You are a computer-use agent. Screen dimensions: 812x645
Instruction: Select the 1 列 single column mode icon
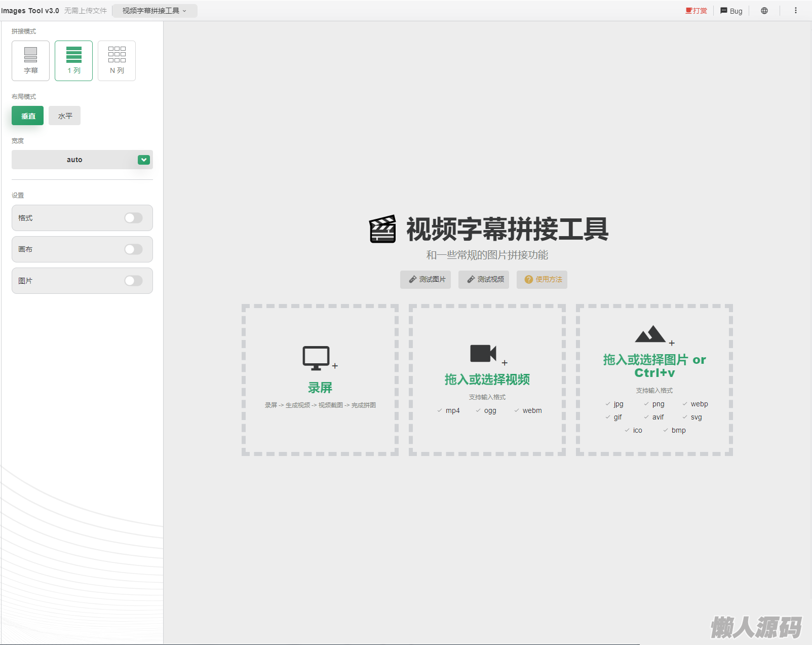click(74, 55)
